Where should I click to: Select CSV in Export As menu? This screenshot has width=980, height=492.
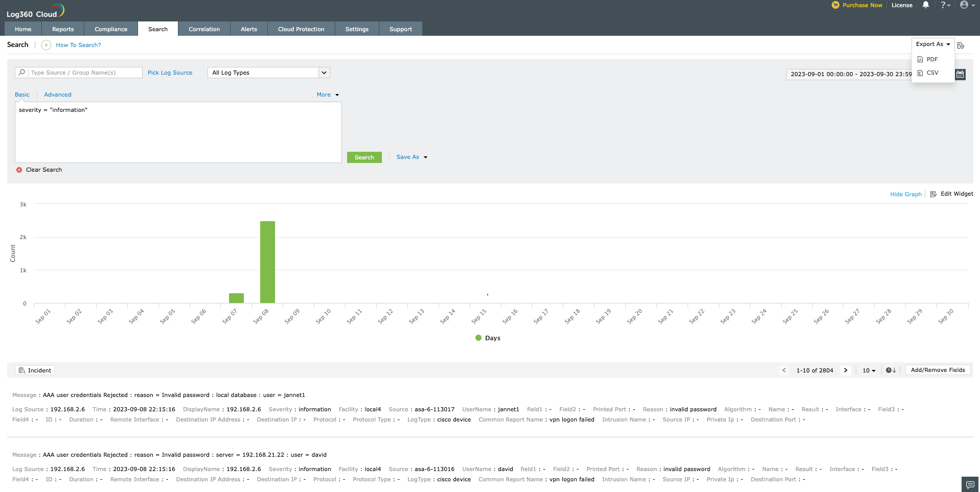932,73
